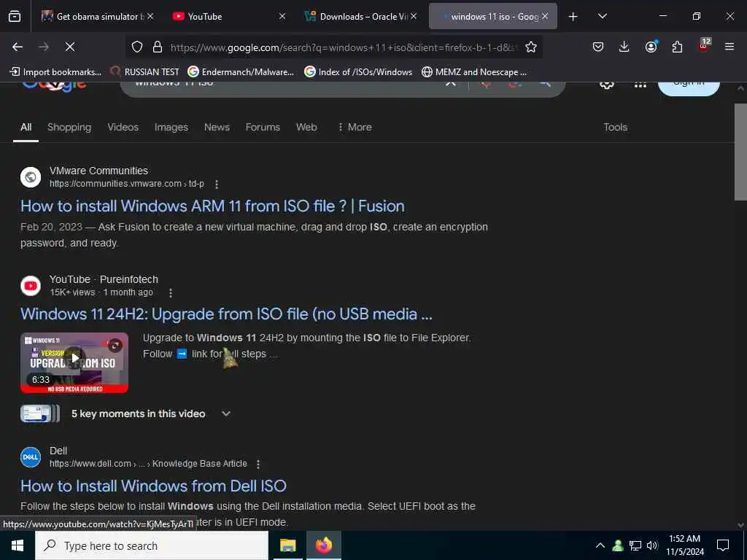Open Endermanch/Malware bookmark
This screenshot has width=747, height=560.
point(241,72)
